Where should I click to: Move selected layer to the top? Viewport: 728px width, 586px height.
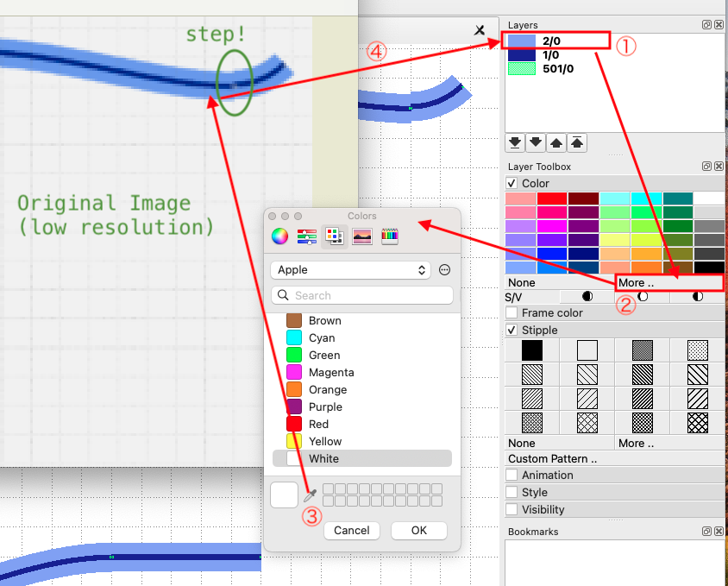pos(578,142)
